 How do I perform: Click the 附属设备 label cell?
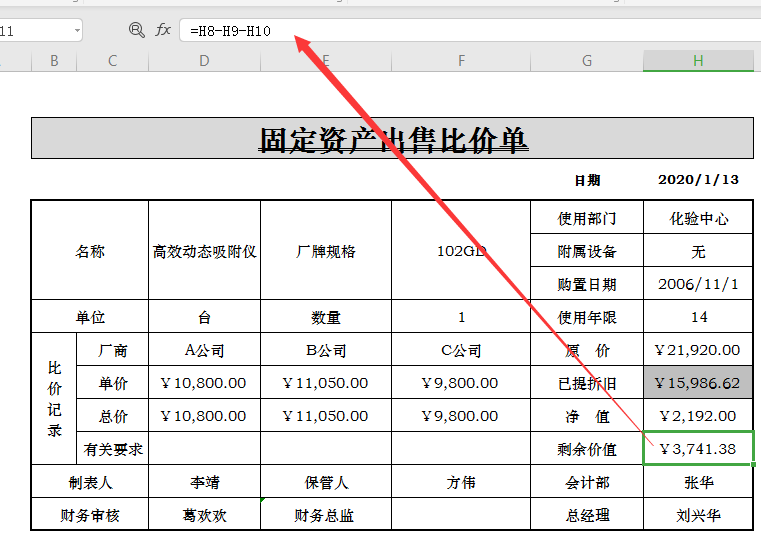click(x=587, y=251)
